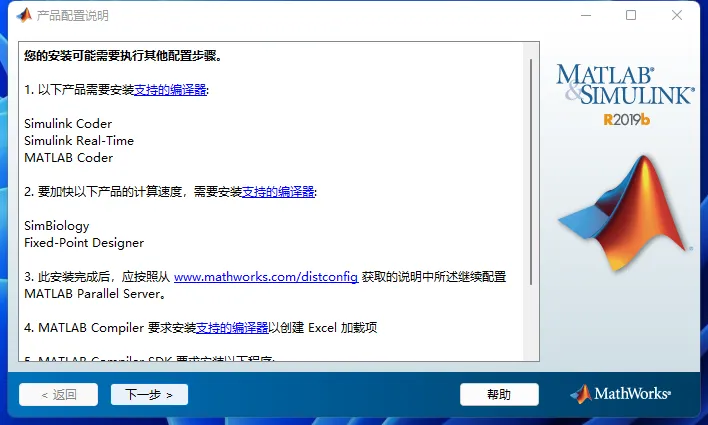Click the MATLAB icon in title bar
The width and height of the screenshot is (708, 425).
click(24, 15)
